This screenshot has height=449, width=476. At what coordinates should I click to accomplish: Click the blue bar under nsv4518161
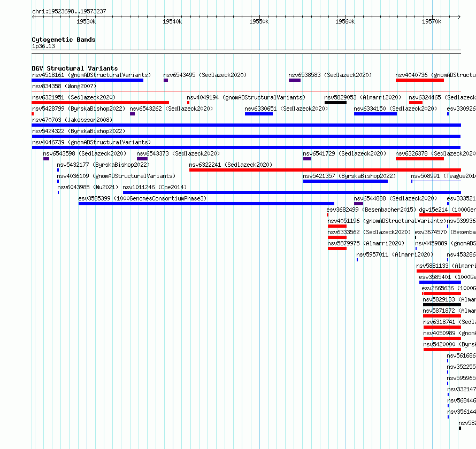87,80
